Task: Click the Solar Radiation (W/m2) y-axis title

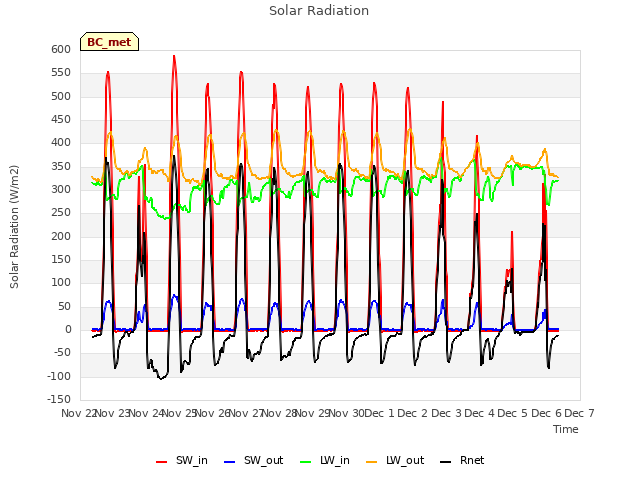Action: [x=14, y=227]
